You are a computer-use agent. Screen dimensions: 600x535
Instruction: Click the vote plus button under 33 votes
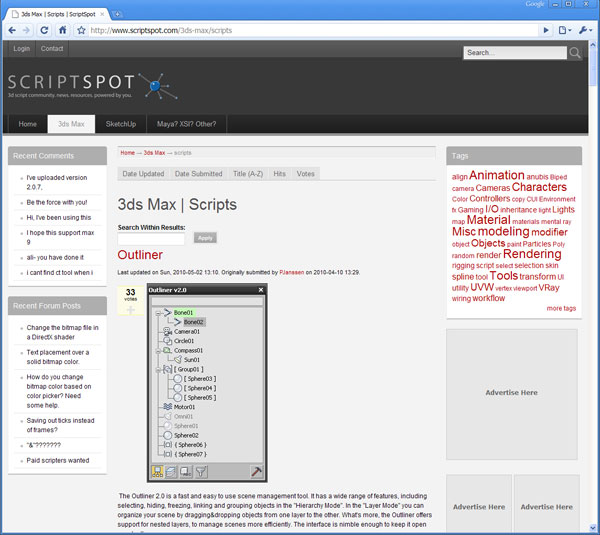pyautogui.click(x=130, y=310)
